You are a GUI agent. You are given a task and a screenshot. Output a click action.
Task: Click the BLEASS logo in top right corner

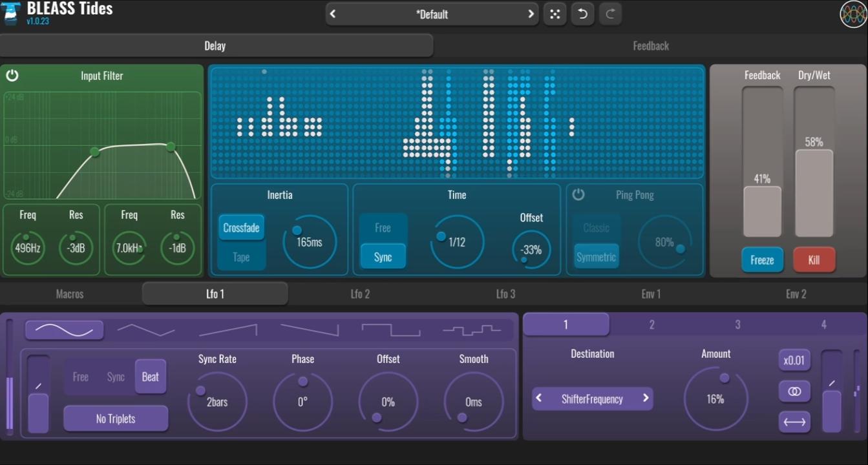[852, 14]
